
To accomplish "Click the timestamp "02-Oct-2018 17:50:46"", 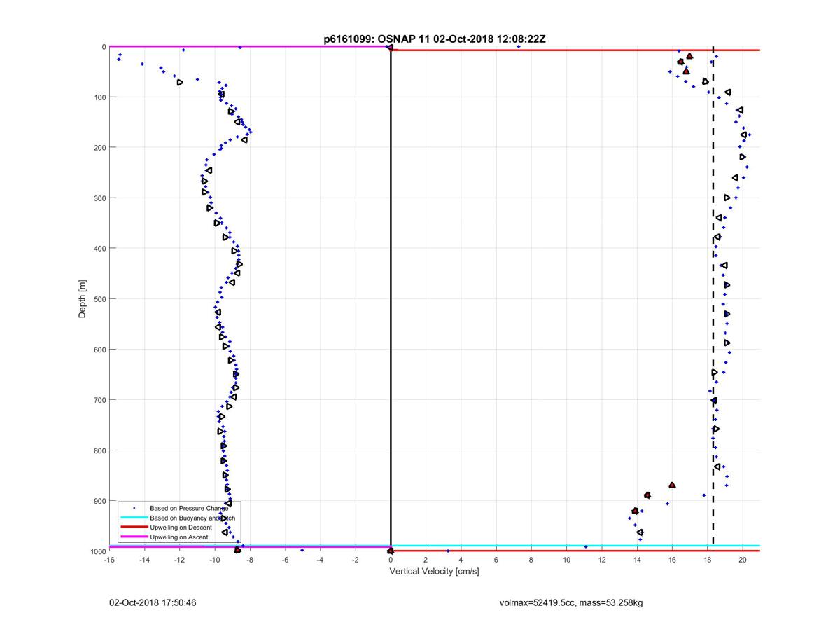I will [x=153, y=602].
